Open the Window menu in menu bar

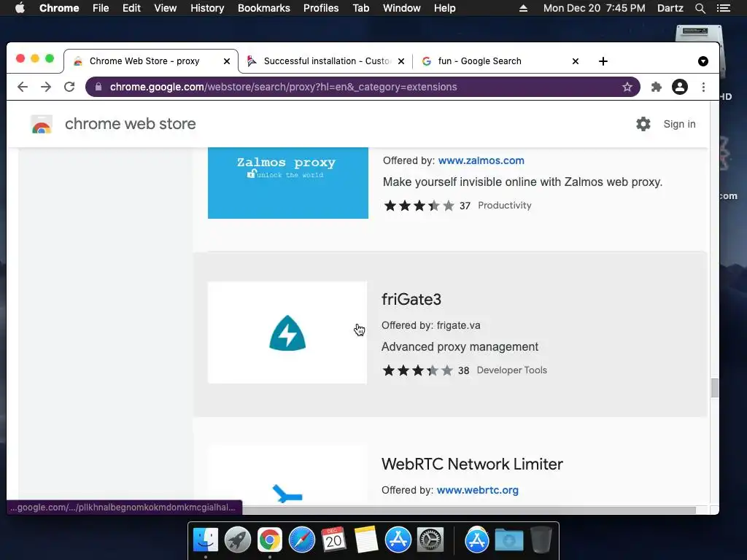[x=402, y=8]
